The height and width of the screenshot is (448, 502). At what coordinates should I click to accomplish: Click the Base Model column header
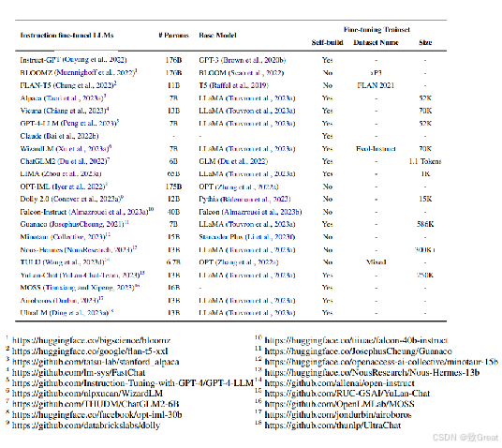point(217,36)
